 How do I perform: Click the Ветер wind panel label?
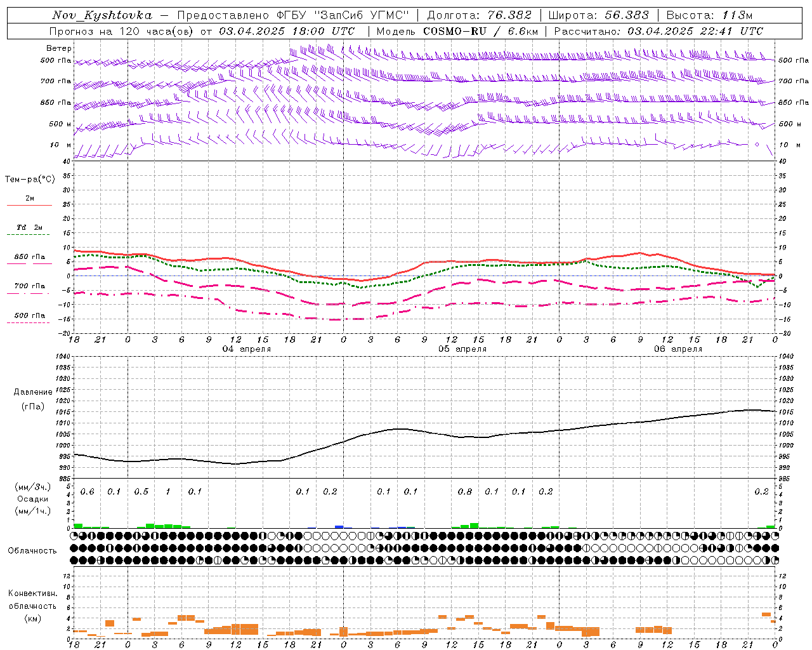(59, 48)
